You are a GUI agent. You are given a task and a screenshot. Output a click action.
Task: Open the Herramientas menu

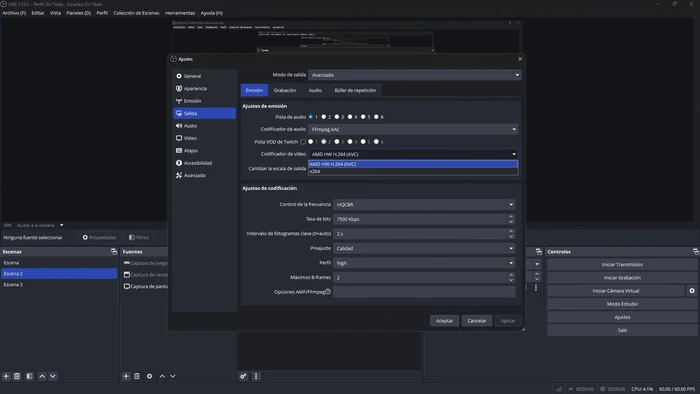180,13
